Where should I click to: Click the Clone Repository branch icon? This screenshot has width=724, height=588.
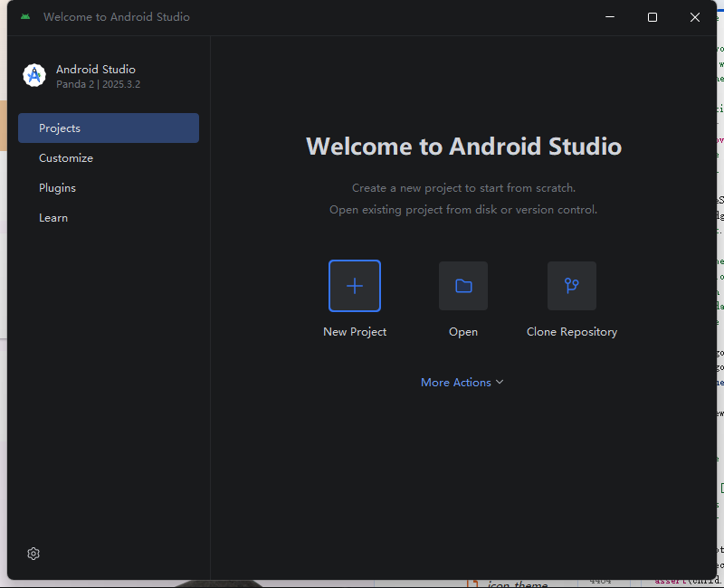[x=572, y=286]
